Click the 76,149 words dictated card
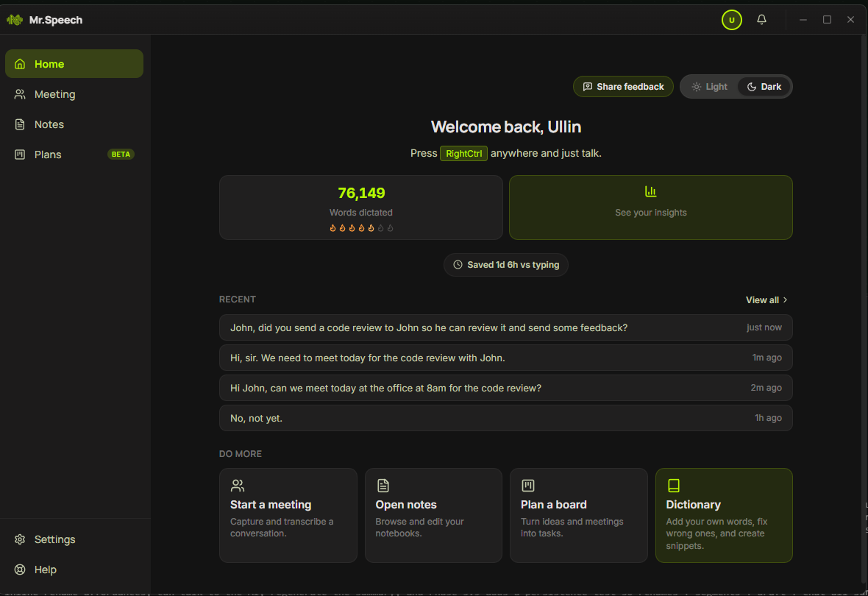 point(361,207)
